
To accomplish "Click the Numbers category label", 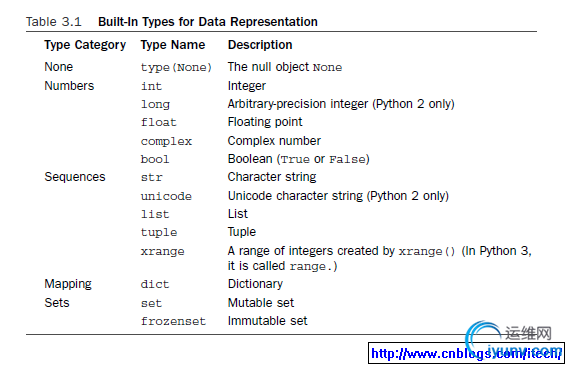I will [x=69, y=86].
